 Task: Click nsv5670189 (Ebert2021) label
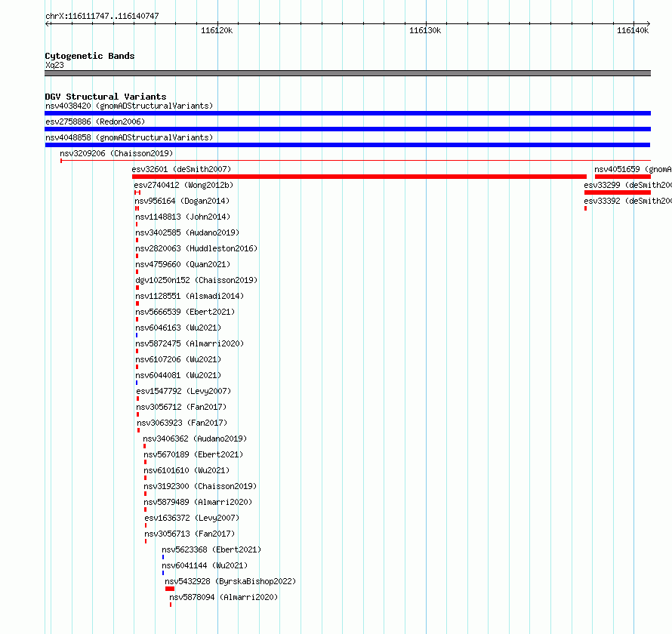[193, 454]
